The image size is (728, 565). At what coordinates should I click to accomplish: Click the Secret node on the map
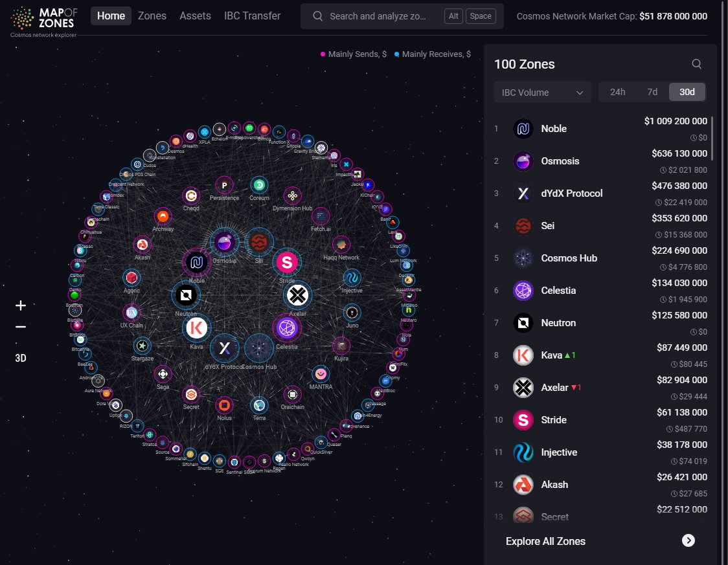click(191, 394)
